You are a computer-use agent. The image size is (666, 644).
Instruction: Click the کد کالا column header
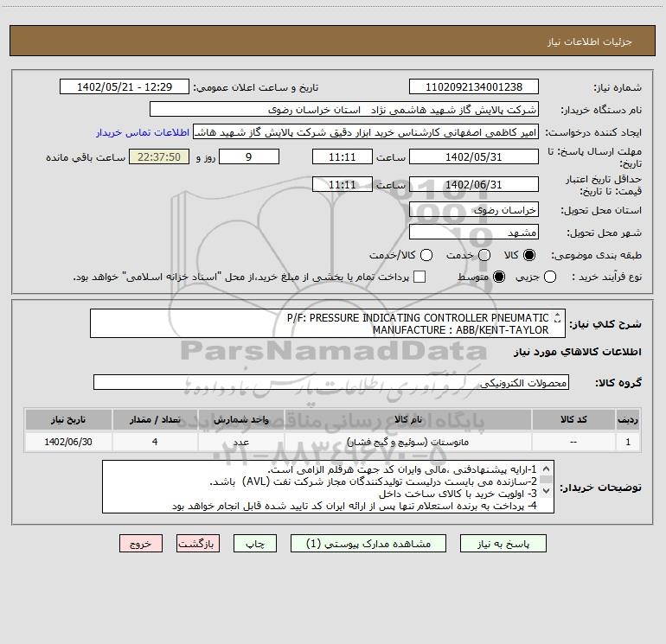573,419
